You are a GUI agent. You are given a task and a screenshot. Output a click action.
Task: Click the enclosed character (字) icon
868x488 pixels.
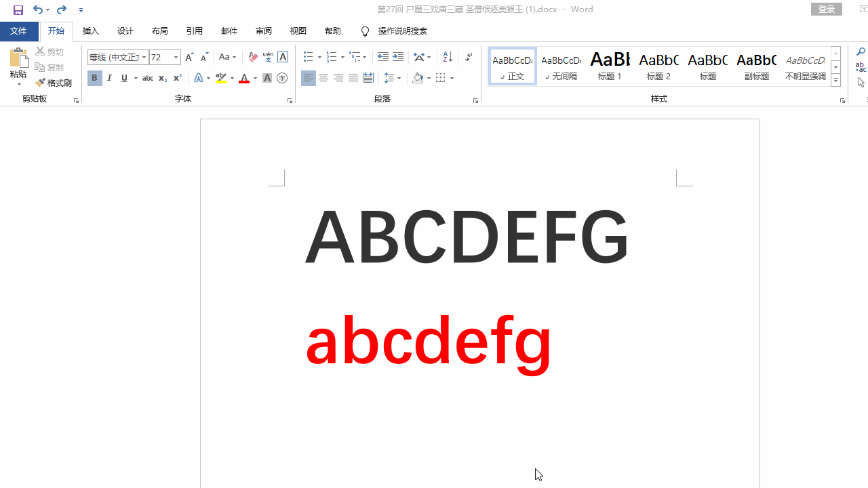pyautogui.click(x=282, y=79)
